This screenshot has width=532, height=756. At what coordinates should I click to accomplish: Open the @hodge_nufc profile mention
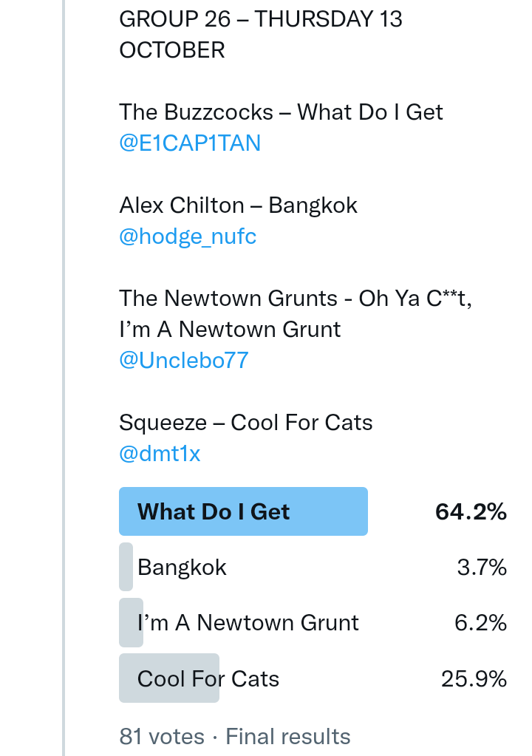pos(188,237)
